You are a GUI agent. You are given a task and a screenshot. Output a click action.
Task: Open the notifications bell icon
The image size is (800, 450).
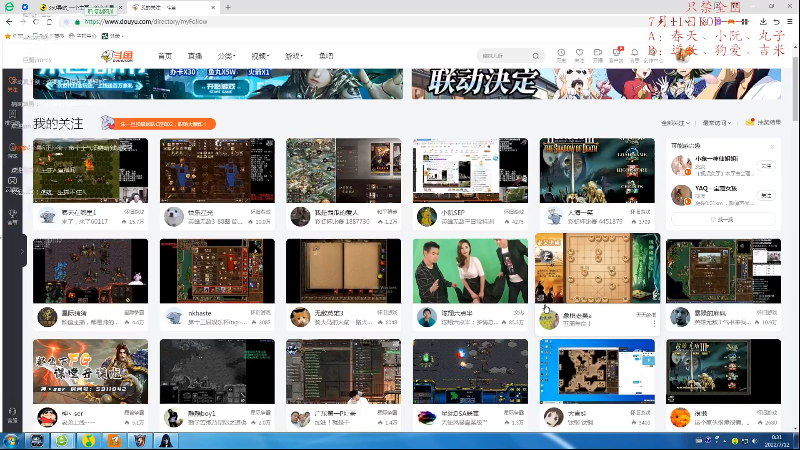635,55
